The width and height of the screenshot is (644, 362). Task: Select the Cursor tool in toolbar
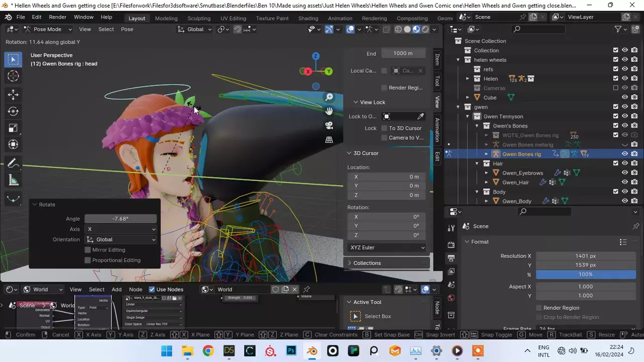(13, 76)
